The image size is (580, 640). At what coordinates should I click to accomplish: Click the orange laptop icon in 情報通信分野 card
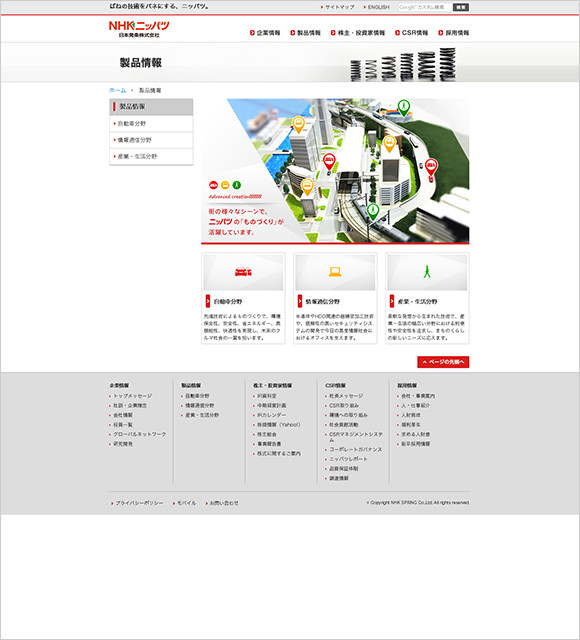point(335,272)
